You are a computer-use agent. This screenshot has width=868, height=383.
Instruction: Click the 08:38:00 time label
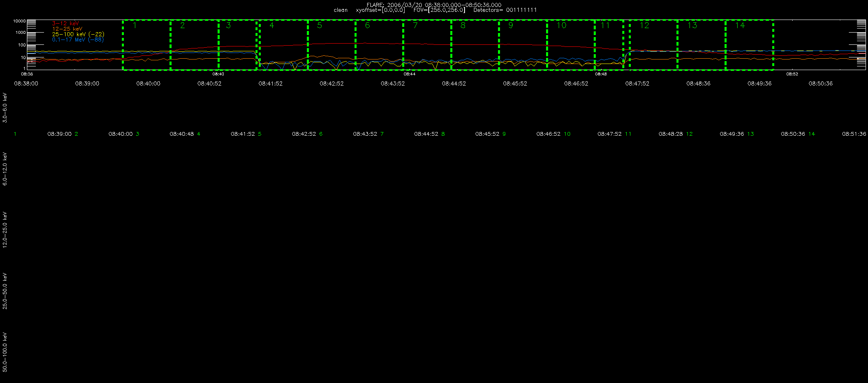coord(26,84)
